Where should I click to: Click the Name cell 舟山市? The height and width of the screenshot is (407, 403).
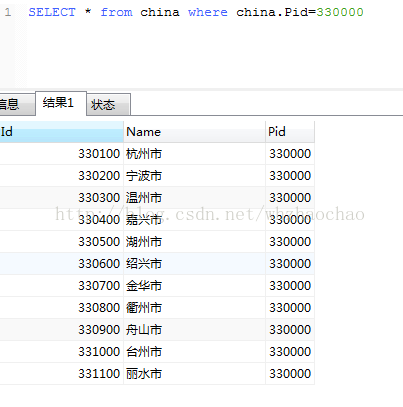[194, 330]
